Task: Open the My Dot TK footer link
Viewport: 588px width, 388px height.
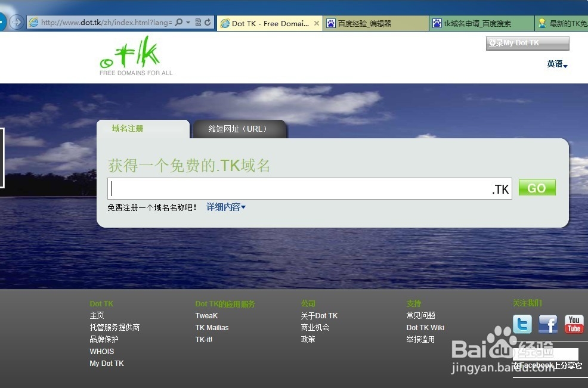Action: pyautogui.click(x=107, y=363)
